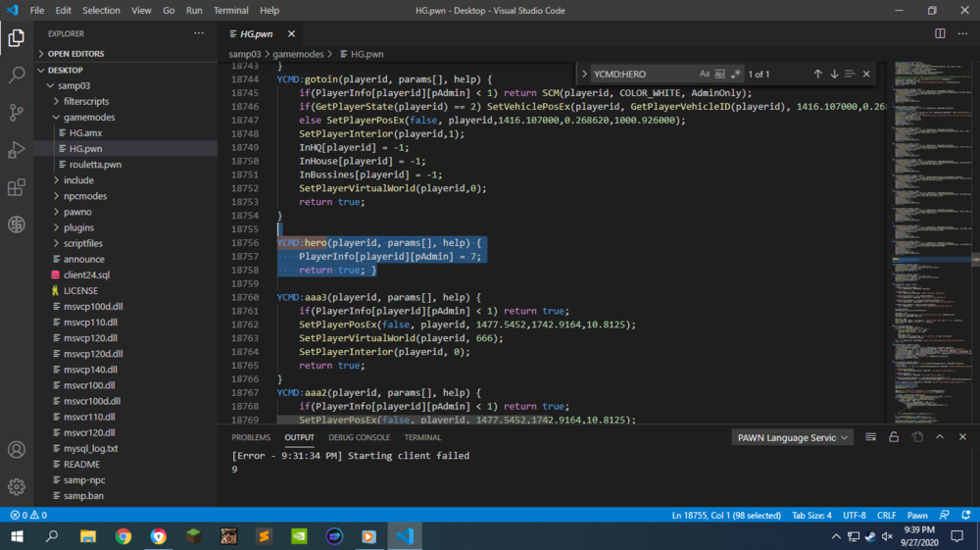Go to previous find match
This screenshot has height=550, width=980.
pyautogui.click(x=817, y=74)
